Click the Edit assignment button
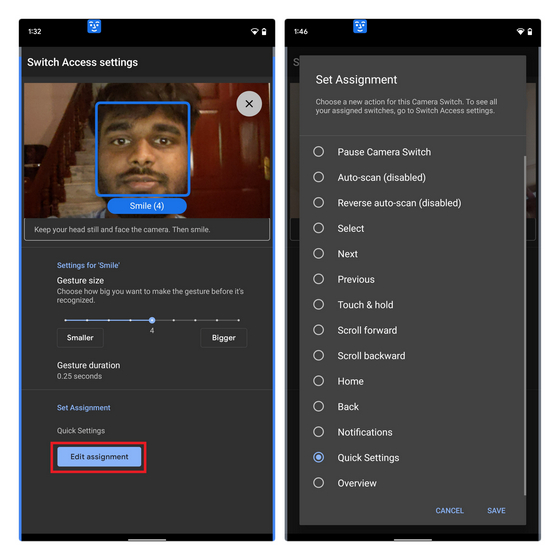 pyautogui.click(x=99, y=457)
